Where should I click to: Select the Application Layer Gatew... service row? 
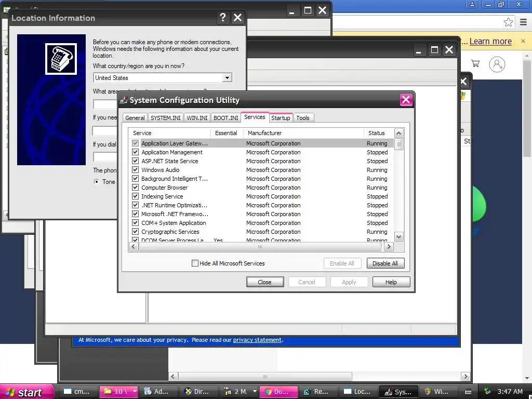(261, 143)
